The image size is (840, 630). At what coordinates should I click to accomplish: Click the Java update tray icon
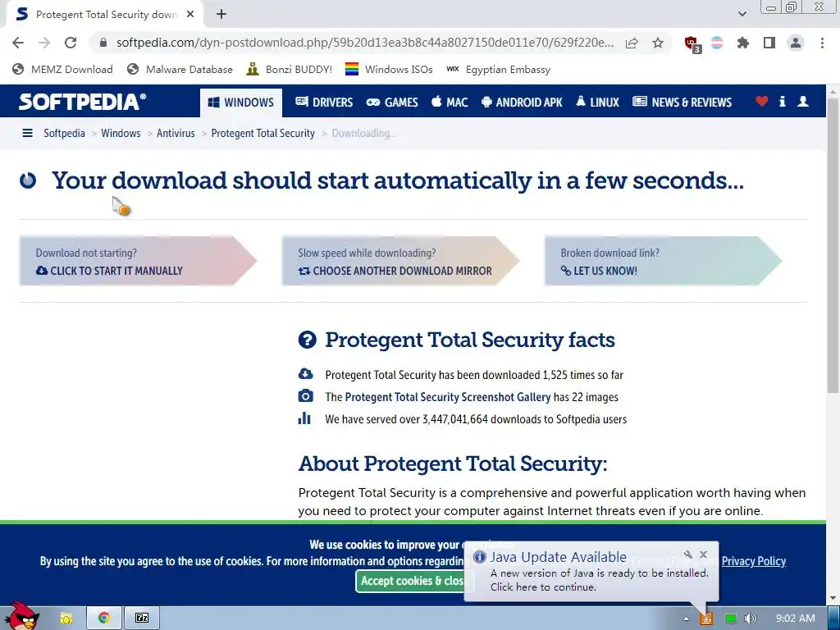coord(706,619)
